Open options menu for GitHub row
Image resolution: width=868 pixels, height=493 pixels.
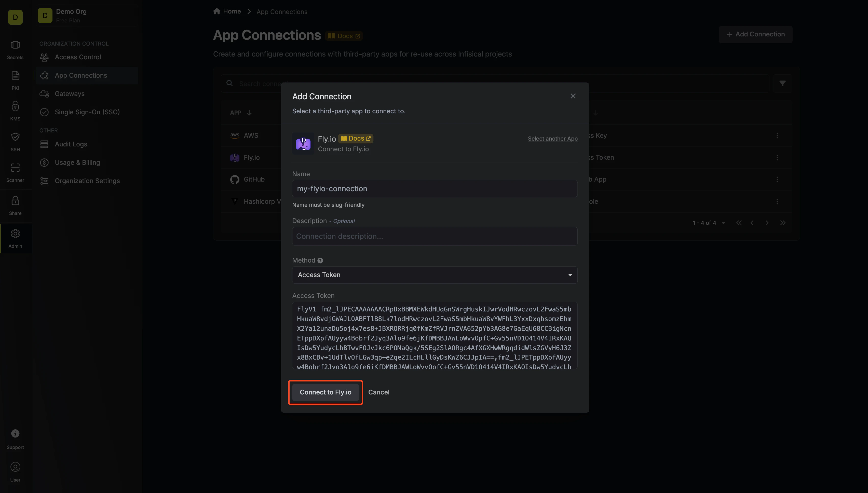point(777,180)
